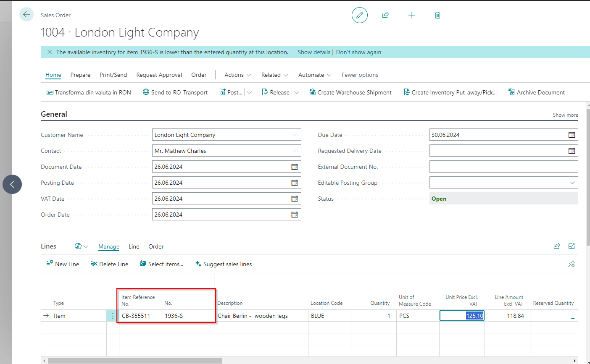Click Send to RO-Transport action
This screenshot has width=590, height=364.
pos(175,92)
